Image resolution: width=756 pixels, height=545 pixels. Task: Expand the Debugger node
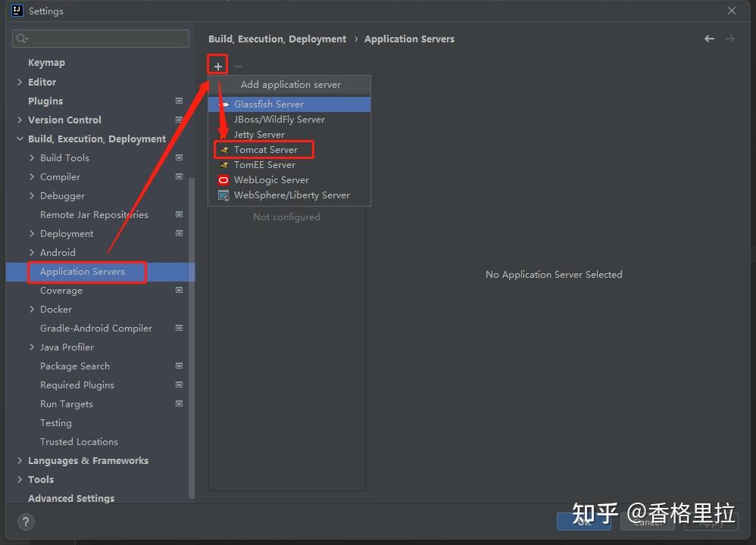point(32,195)
